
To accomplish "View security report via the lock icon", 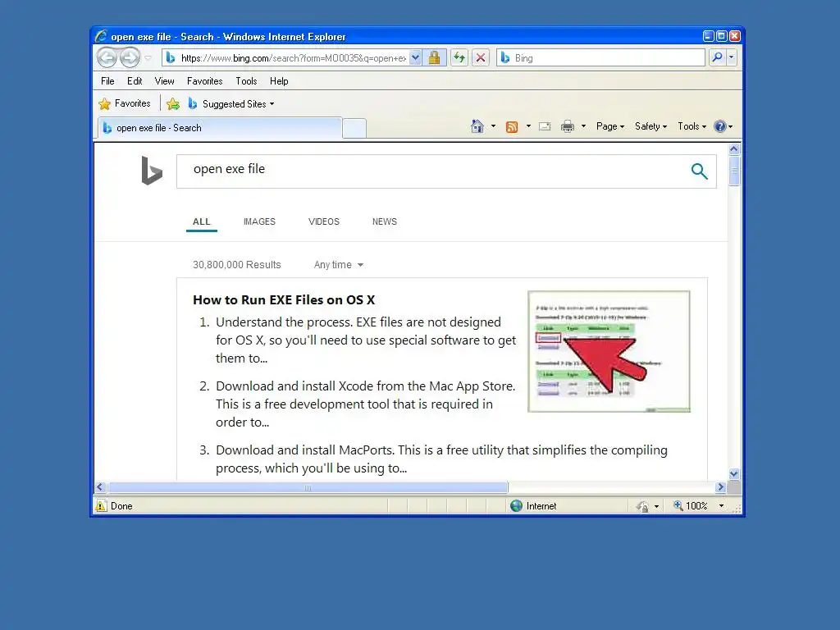I will [x=435, y=58].
